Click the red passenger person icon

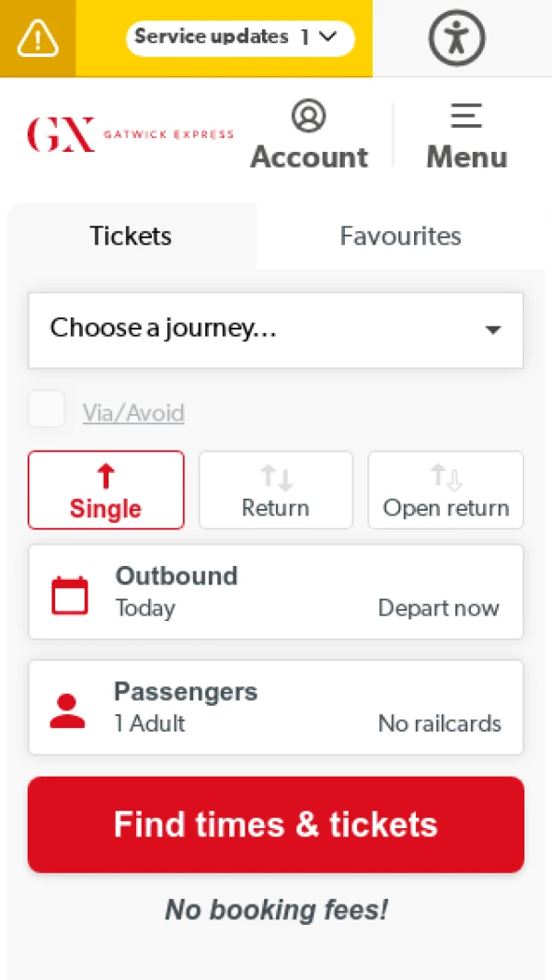click(x=67, y=711)
